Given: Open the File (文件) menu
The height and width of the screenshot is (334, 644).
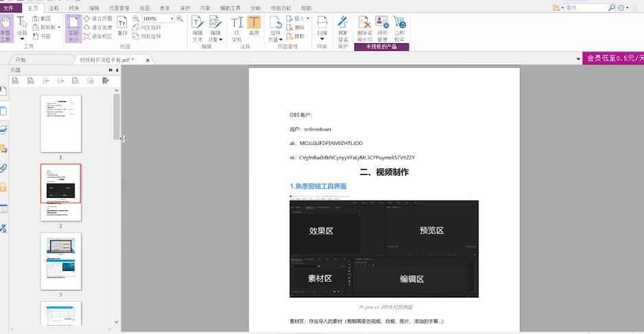Looking at the screenshot, I should 9,8.
